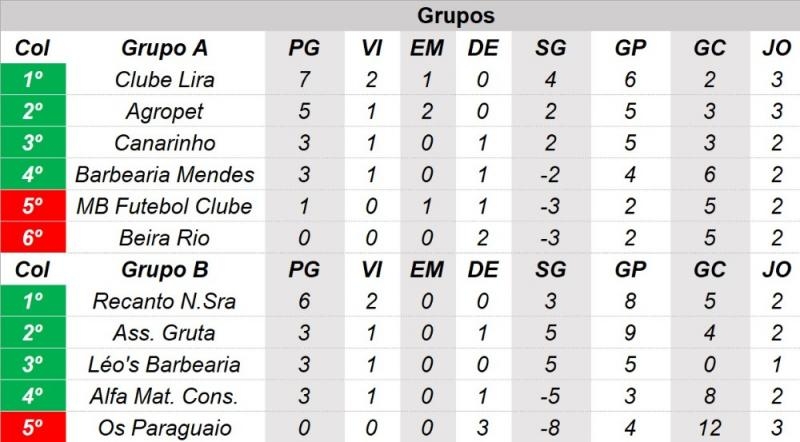Click the Clube Lira team name
This screenshot has height=442, width=800.
click(165, 80)
